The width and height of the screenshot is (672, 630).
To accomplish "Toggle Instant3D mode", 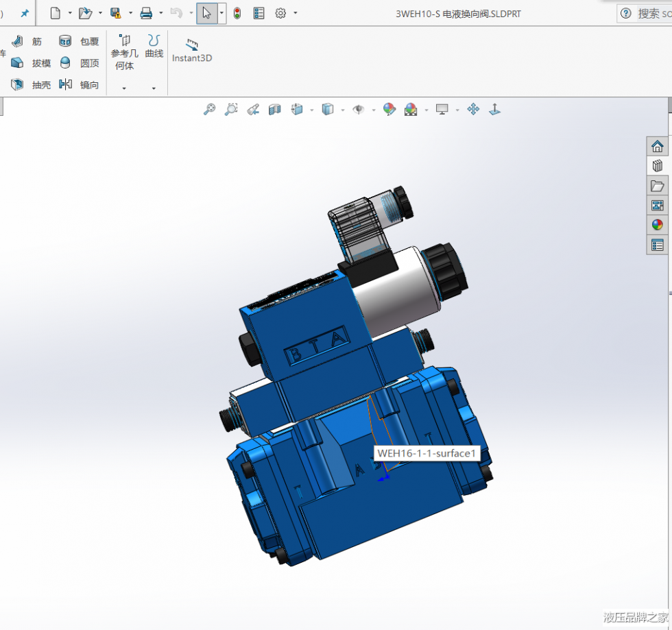I will (x=192, y=51).
